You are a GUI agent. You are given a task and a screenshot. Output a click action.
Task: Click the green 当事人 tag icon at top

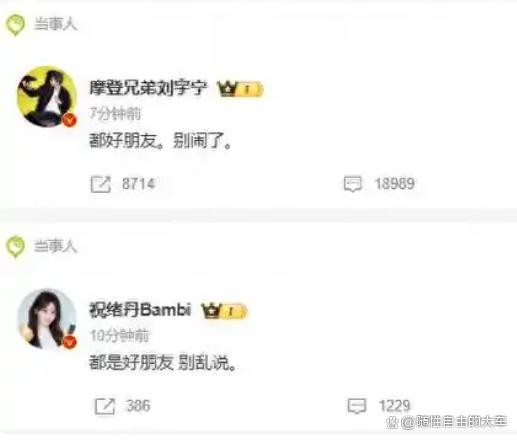[x=15, y=25]
